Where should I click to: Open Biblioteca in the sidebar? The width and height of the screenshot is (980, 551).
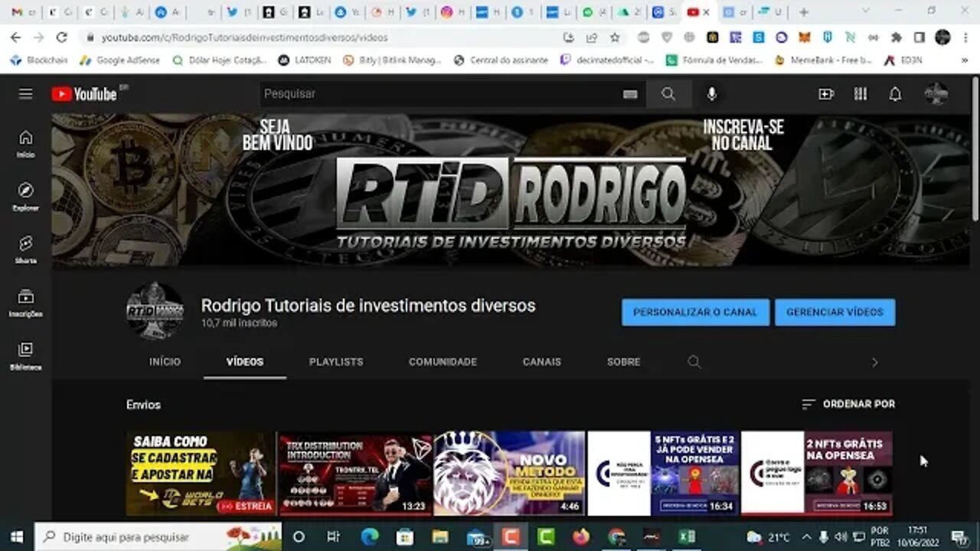[26, 356]
